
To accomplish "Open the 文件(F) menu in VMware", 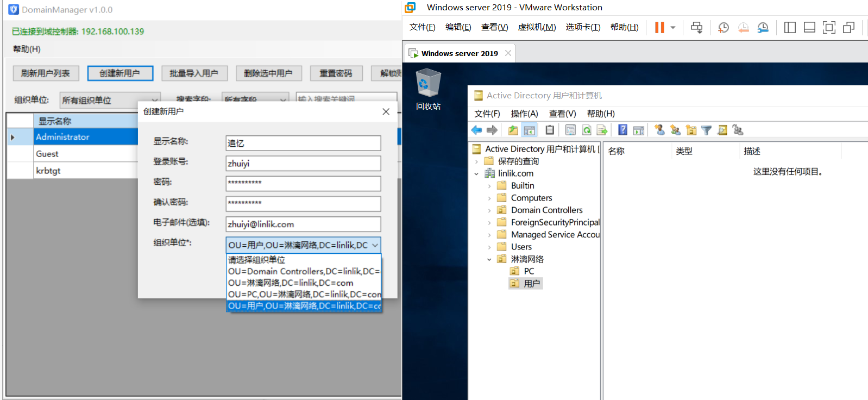I will coord(423,27).
